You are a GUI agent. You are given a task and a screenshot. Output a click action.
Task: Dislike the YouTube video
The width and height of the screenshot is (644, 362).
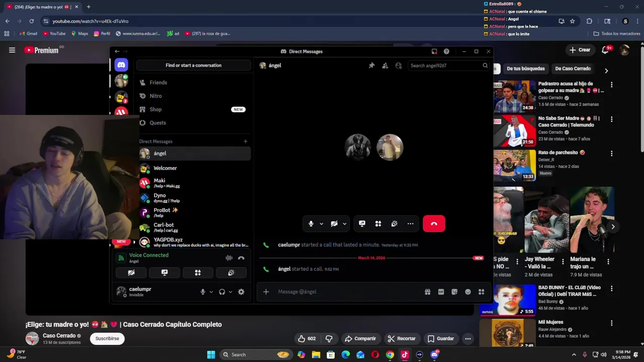coord(329,338)
